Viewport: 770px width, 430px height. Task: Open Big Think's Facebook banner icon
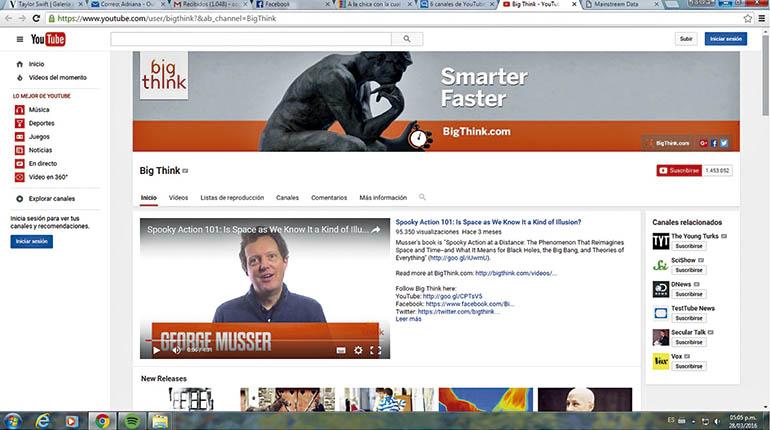coord(714,143)
